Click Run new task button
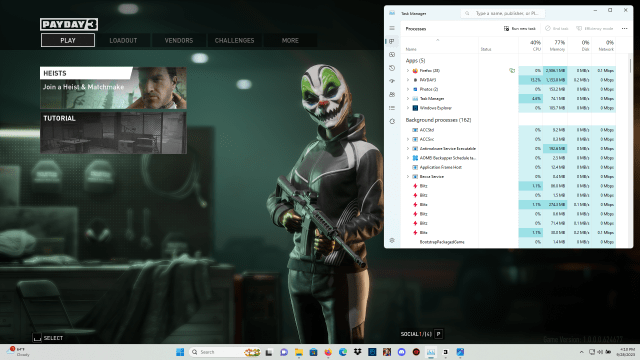The height and width of the screenshot is (360, 640). (520, 29)
